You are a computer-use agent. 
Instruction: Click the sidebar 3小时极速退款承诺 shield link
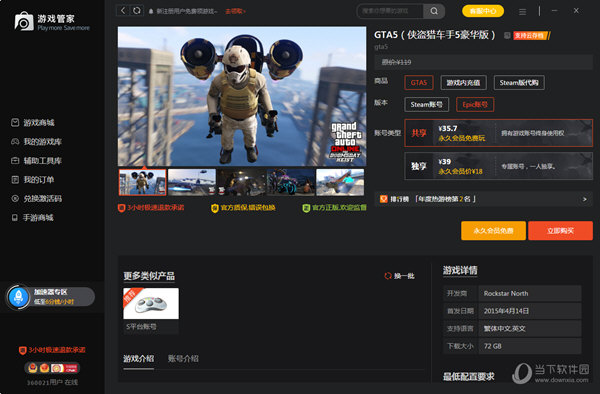pos(52,350)
